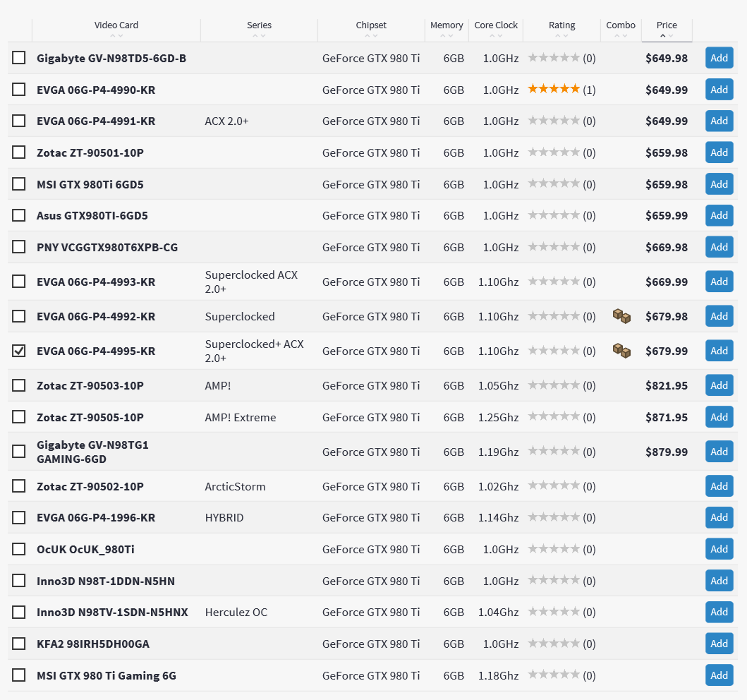This screenshot has height=700, width=747.
Task: Sort table by Rating column
Action: click(561, 25)
